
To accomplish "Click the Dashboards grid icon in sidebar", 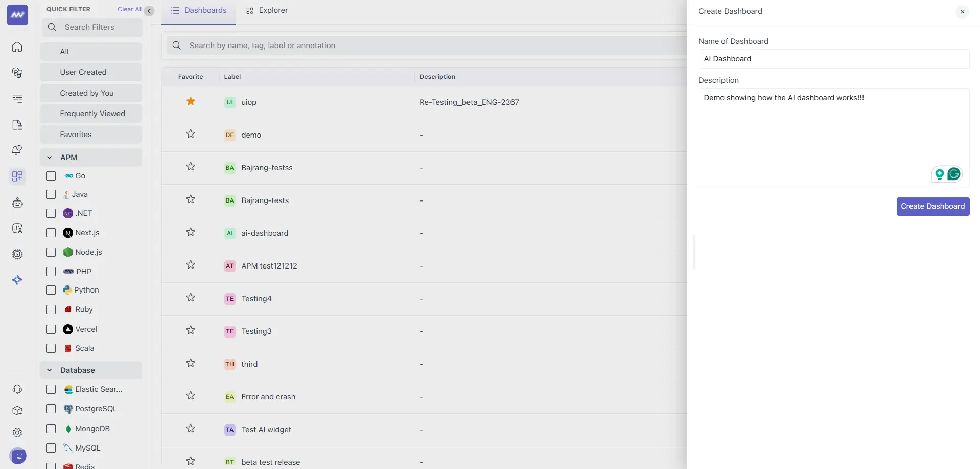I will pos(17,176).
